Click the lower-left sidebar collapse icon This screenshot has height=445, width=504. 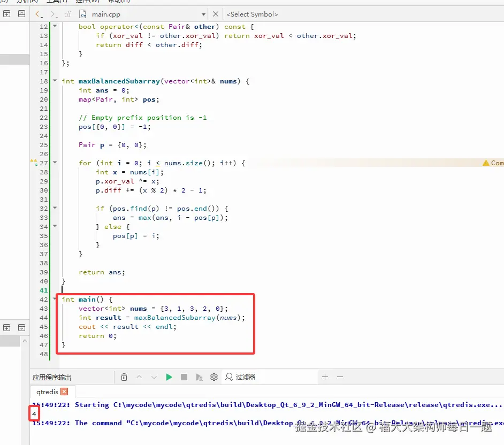[x=21, y=327]
